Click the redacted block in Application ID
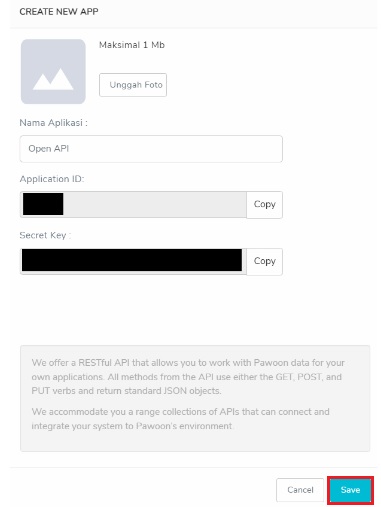 tap(43, 204)
